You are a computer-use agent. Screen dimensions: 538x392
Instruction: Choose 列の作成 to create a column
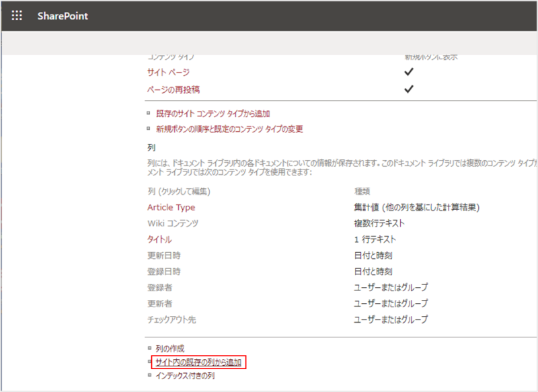170,349
